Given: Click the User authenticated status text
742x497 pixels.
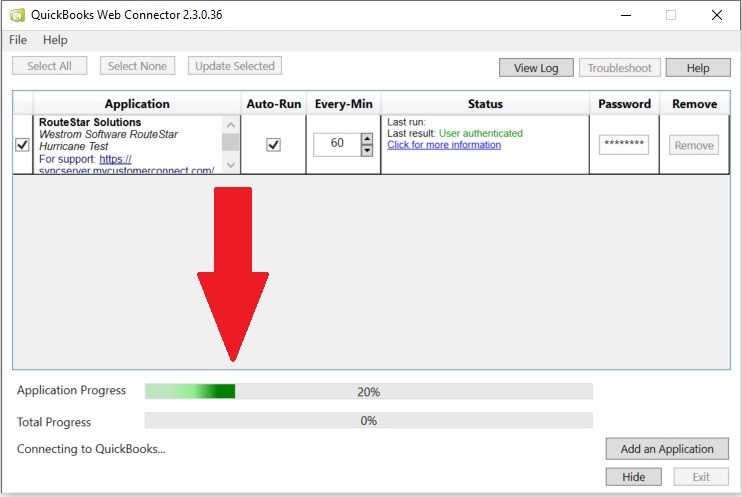Looking at the screenshot, I should pos(481,133).
